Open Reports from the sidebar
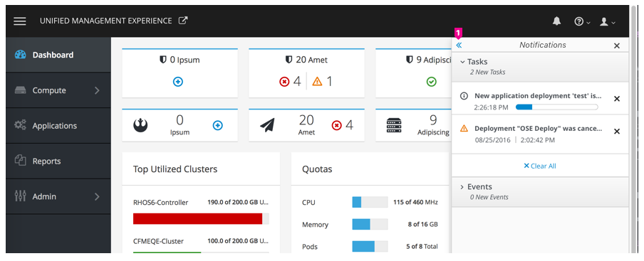This screenshot has width=644, height=261. coord(58,161)
